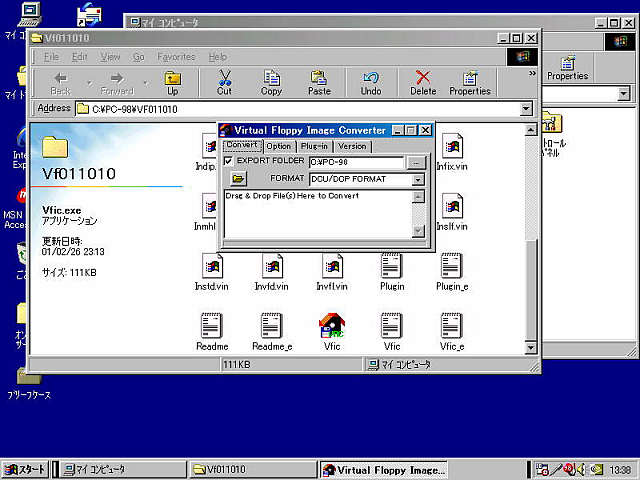Image resolution: width=640 pixels, height=480 pixels.
Task: Select the Vfic text document icon
Action: point(391,331)
